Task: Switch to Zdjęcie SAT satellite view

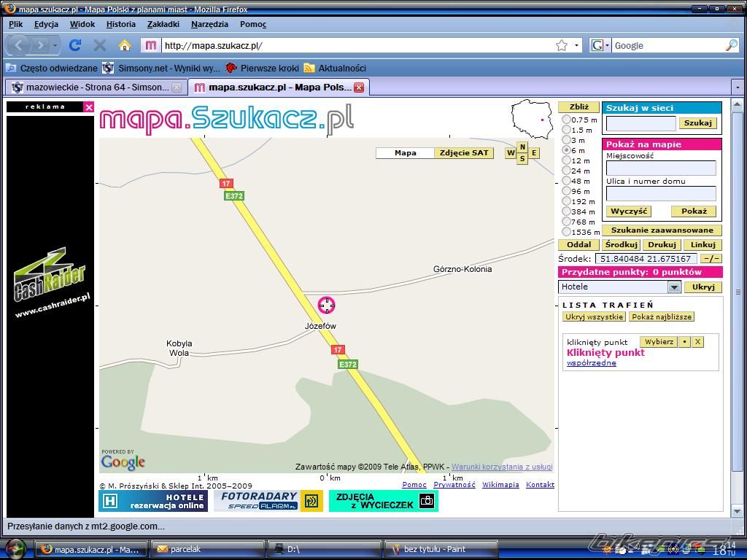Action: pos(464,152)
